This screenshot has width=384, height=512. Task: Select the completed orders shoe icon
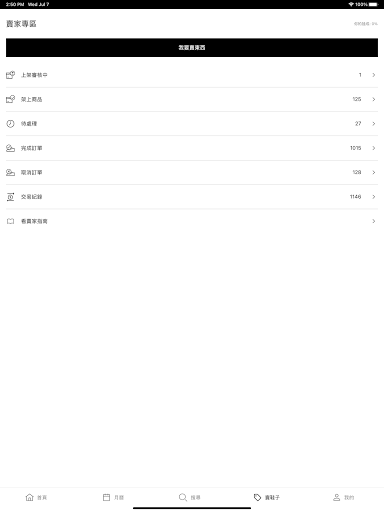[10, 148]
